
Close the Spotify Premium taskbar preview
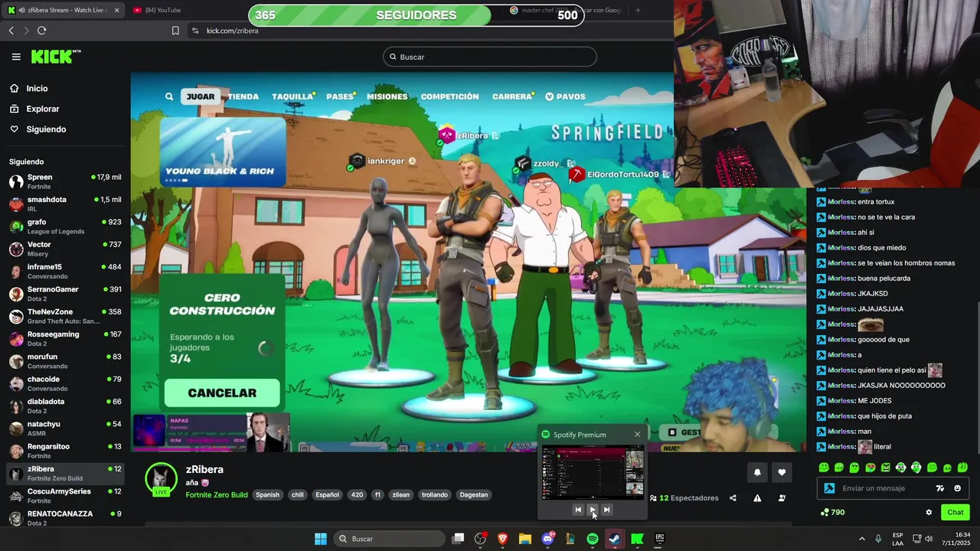[637, 435]
